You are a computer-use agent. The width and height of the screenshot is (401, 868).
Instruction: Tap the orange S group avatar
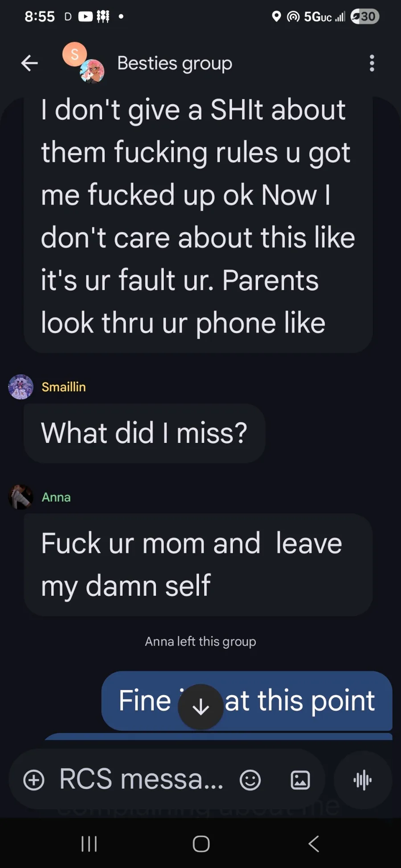tap(74, 54)
